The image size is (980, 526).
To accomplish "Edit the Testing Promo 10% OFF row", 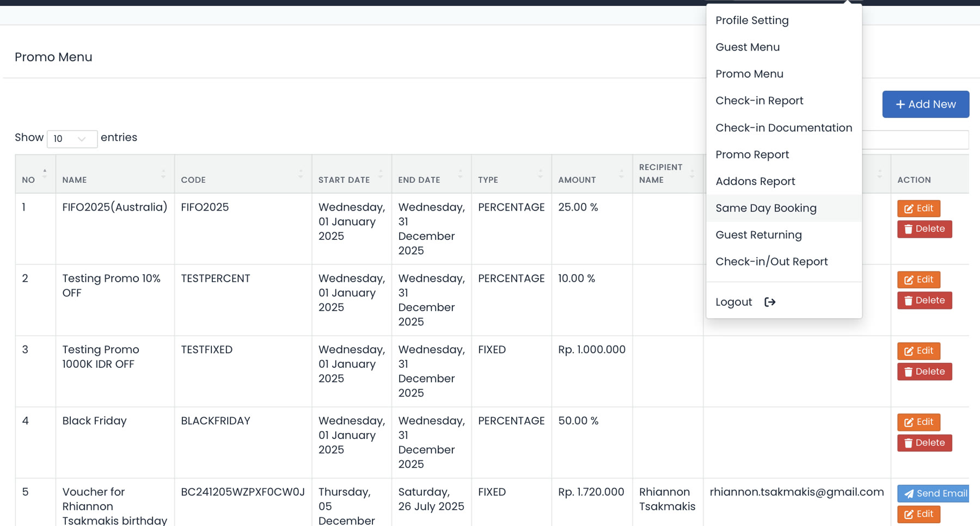I will [918, 280].
